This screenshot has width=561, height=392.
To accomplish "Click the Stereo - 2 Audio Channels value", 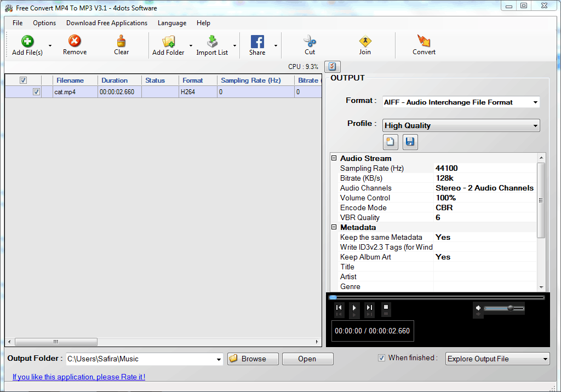I will pyautogui.click(x=485, y=188).
